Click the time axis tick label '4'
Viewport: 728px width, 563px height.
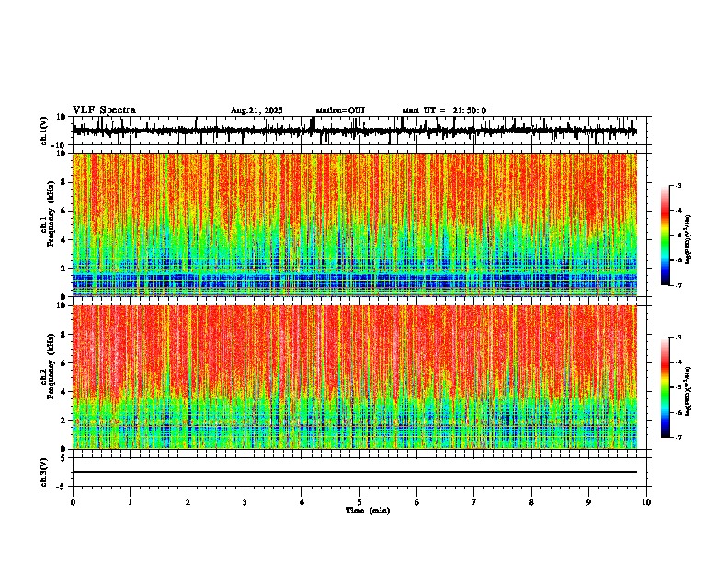click(x=301, y=502)
